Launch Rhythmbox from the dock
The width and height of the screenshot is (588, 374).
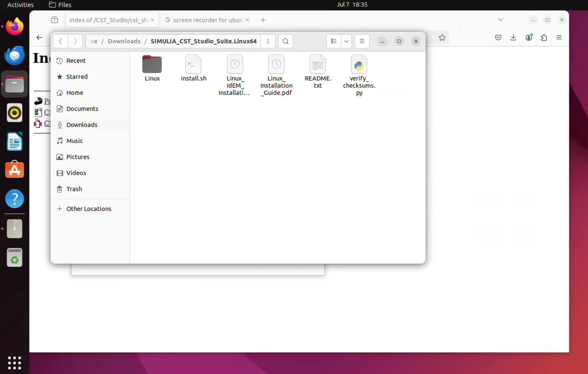15,113
